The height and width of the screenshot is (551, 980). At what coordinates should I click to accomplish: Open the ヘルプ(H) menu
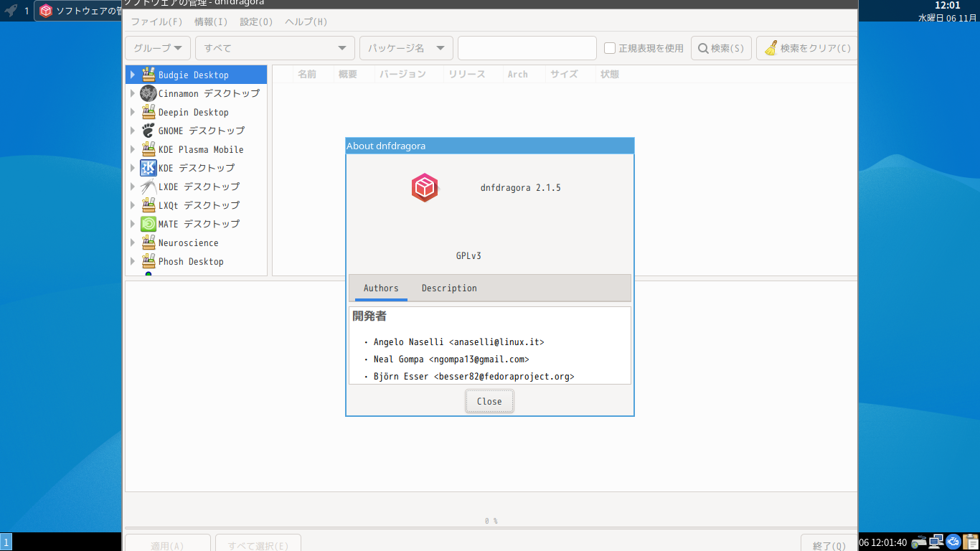(306, 22)
